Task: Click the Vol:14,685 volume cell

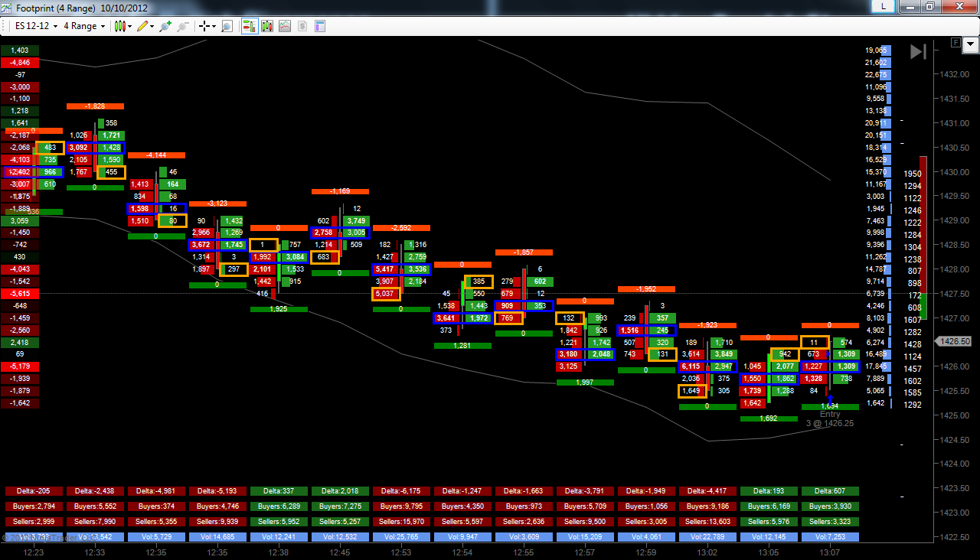Action: coord(217,537)
